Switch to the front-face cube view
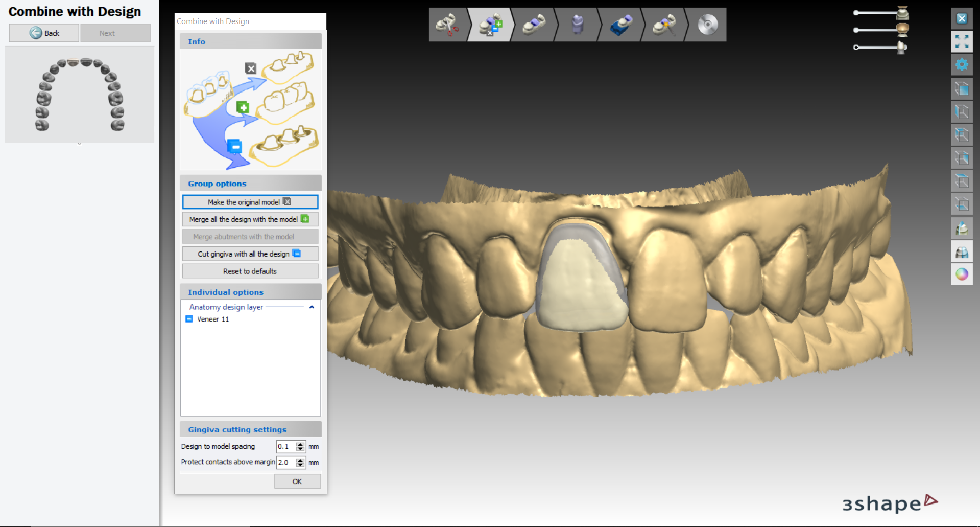 click(962, 89)
